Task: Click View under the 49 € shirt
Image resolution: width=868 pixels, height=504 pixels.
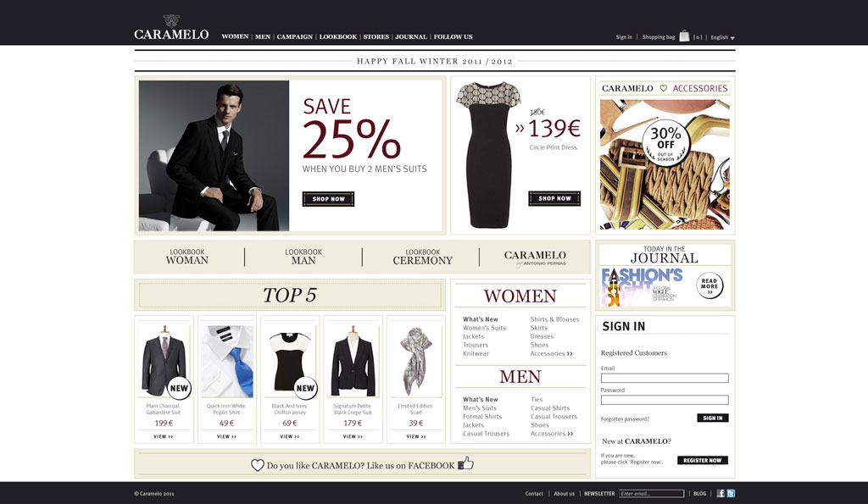Action: [226, 436]
